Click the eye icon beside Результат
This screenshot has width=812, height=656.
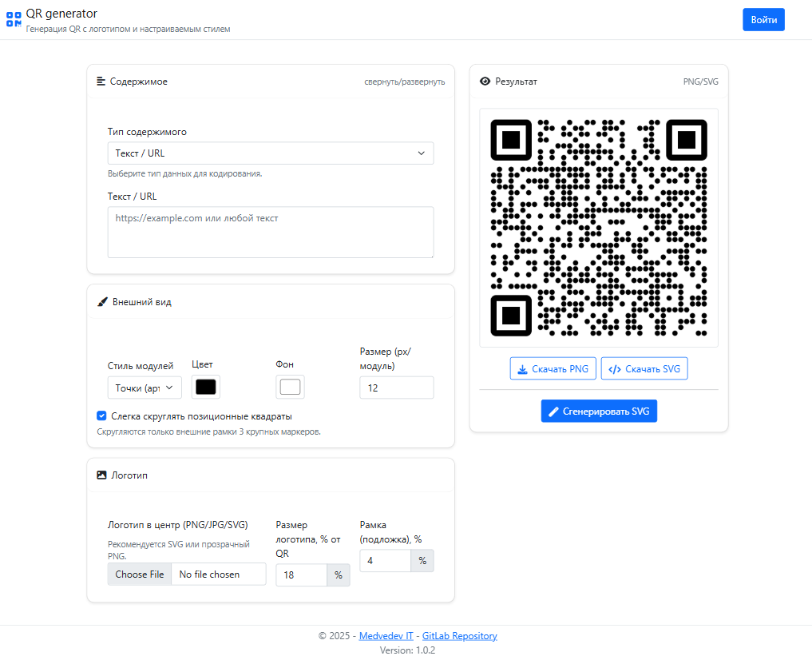485,82
